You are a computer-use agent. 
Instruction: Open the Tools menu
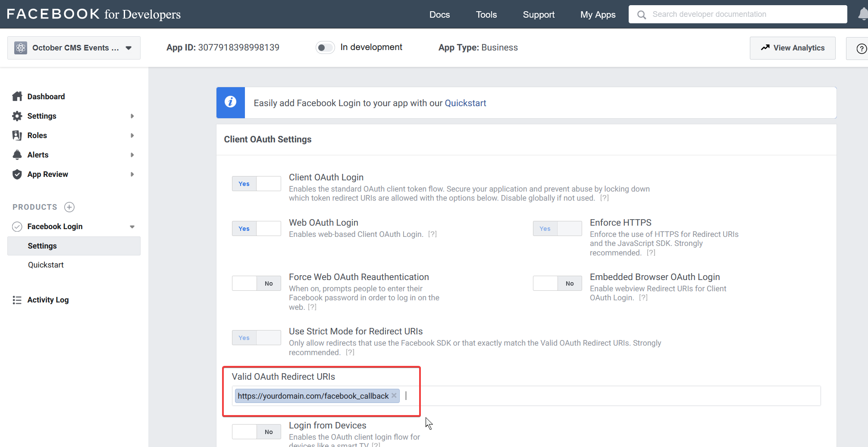pos(486,15)
